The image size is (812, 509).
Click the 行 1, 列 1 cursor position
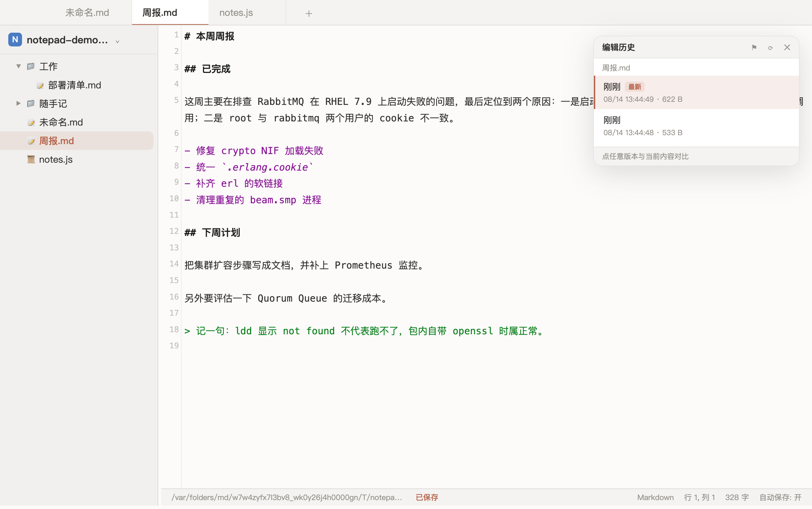(x=699, y=497)
